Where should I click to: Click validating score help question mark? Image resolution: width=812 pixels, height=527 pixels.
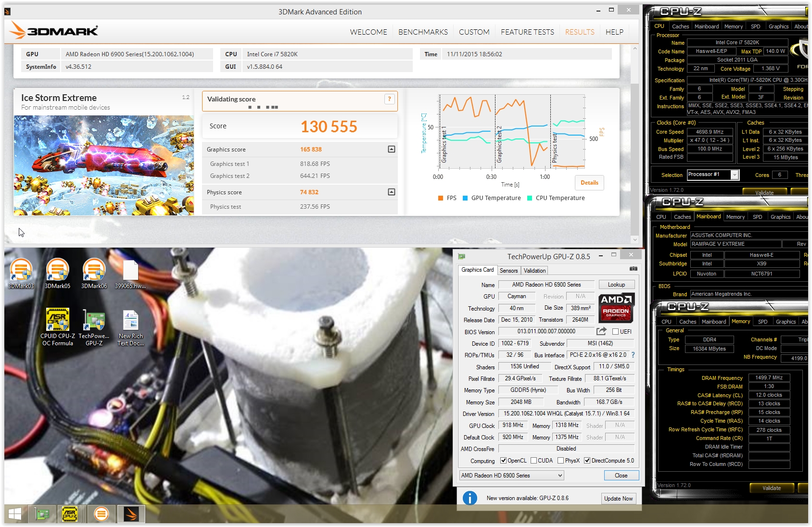[390, 99]
